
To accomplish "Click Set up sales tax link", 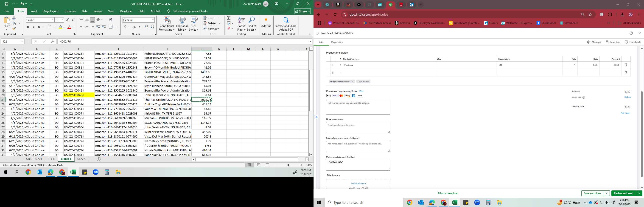I will click(x=627, y=97).
